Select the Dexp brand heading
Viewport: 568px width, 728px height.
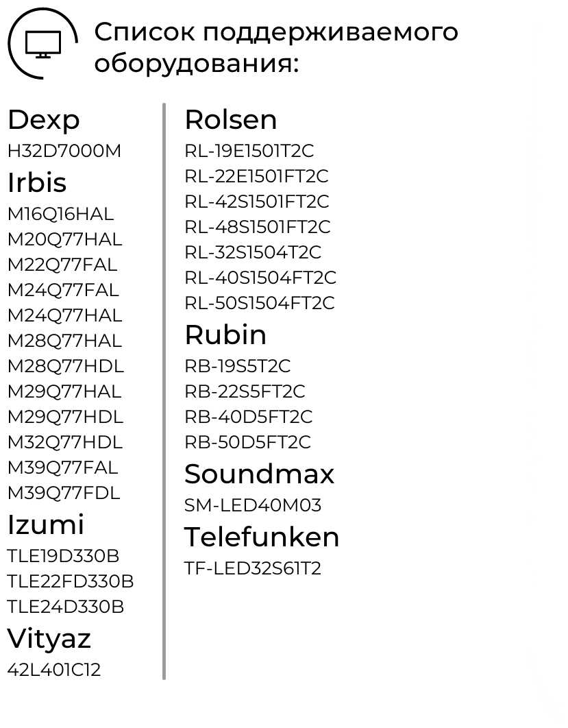(44, 121)
